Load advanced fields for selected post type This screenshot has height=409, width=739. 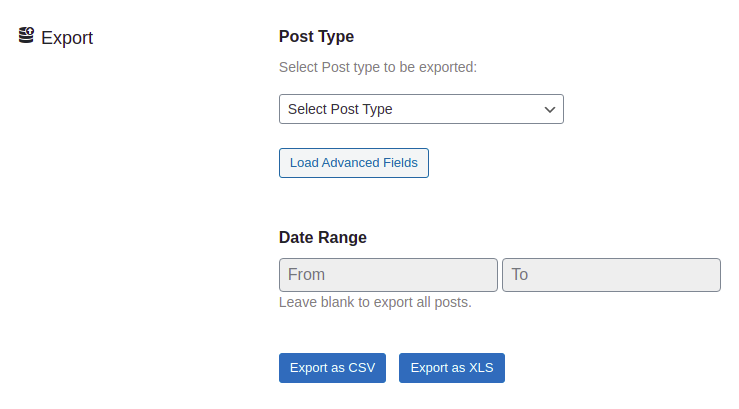click(x=353, y=163)
